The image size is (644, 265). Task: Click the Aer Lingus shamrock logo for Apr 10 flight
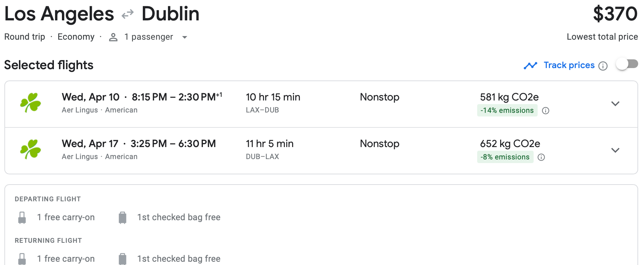coord(31,103)
